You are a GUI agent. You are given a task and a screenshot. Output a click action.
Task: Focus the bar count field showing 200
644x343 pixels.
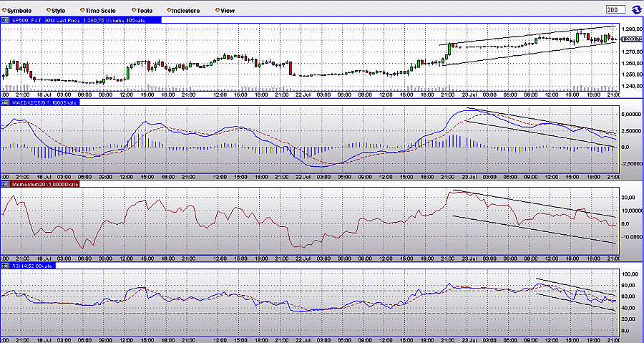pyautogui.click(x=615, y=9)
